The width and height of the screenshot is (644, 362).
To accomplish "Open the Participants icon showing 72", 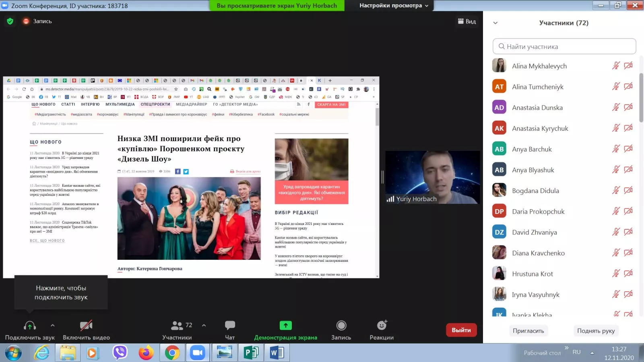I will point(178,325).
